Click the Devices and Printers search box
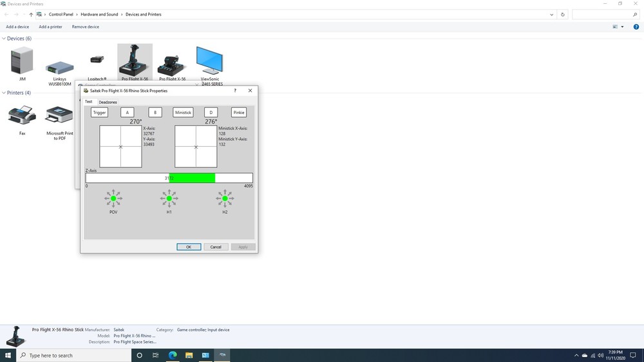644x362 pixels. click(605, 14)
